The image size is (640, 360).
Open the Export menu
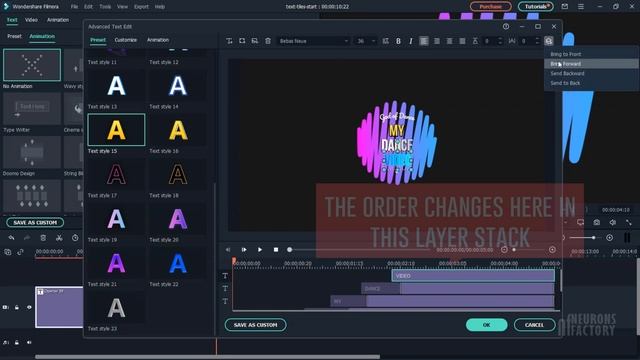[141, 7]
